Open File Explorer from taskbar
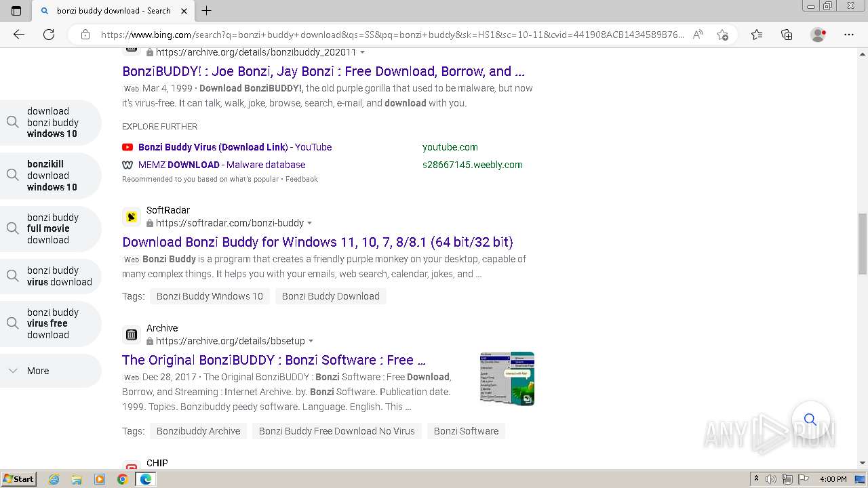Screen dimensions: 868x488 click(77, 479)
